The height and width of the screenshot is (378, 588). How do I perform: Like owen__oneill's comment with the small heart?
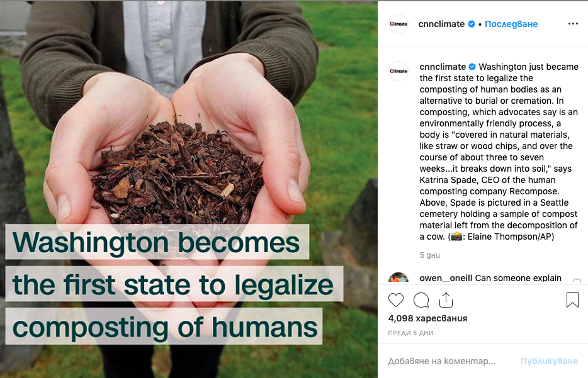(x=577, y=281)
